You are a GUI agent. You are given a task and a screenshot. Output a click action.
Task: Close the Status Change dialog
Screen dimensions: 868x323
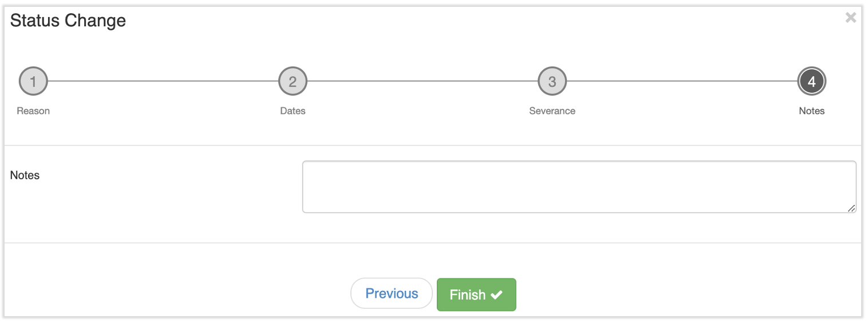point(851,18)
